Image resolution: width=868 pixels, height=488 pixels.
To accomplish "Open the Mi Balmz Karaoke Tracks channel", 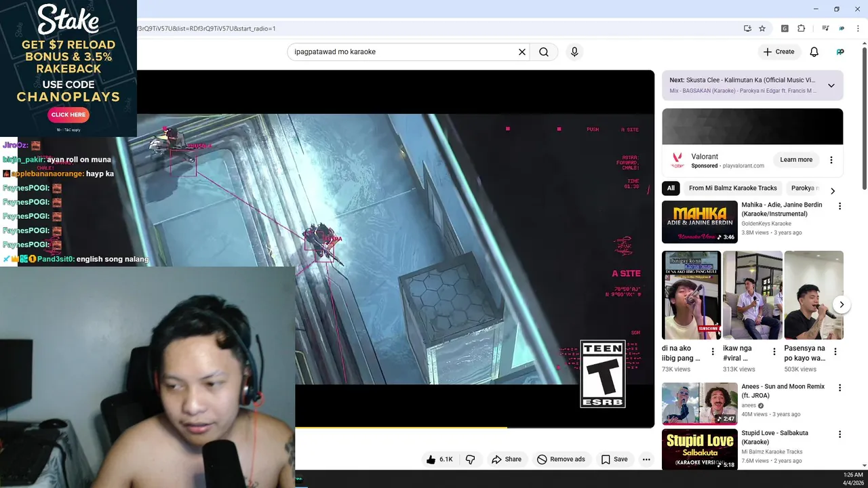I will (x=772, y=452).
